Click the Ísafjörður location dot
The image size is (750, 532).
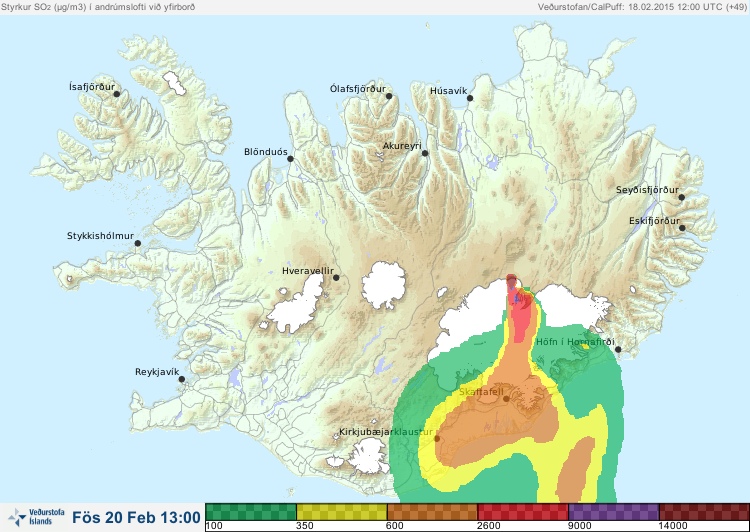click(x=116, y=94)
